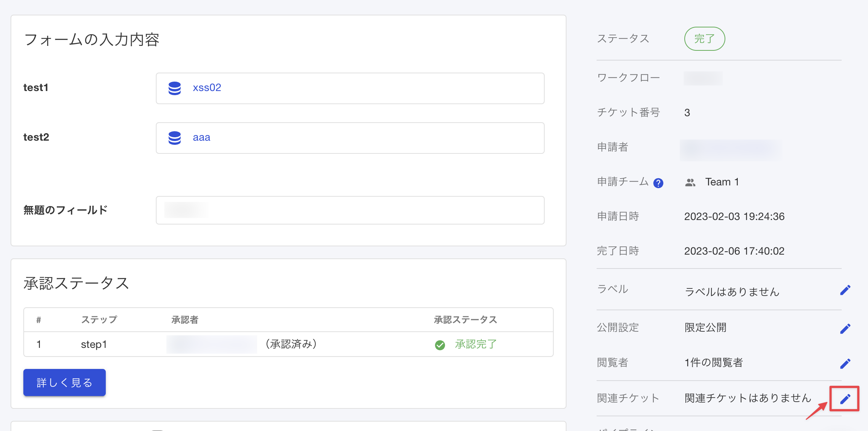Open the aaa record link
Image resolution: width=868 pixels, height=431 pixels.
pyautogui.click(x=201, y=137)
